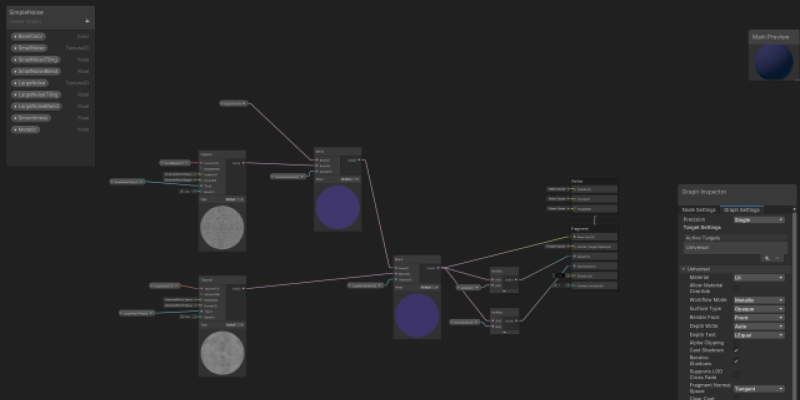Switch to the Graph Settings tab
Viewport: 800px width, 400px height.
click(x=743, y=210)
